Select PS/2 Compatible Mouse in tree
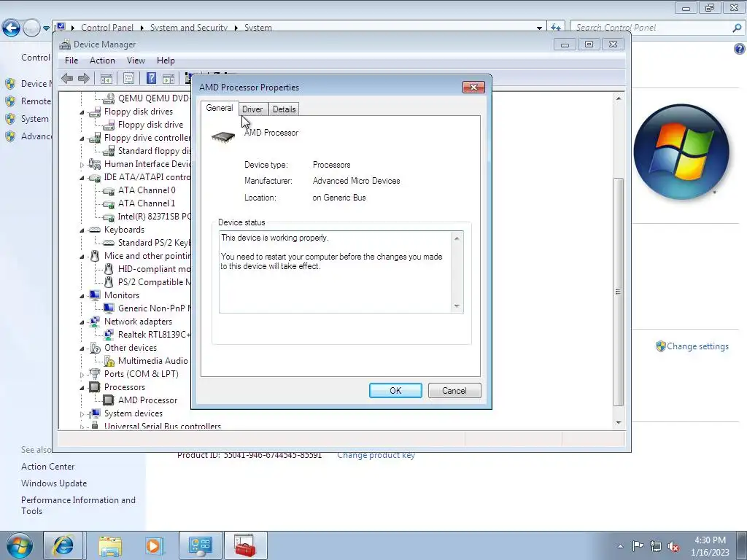 (155, 282)
